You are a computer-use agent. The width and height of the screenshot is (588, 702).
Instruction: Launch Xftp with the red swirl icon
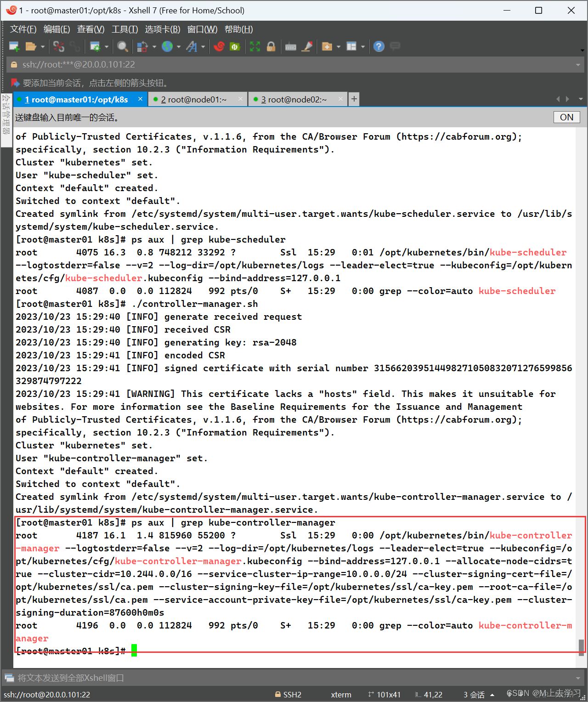pos(219,46)
